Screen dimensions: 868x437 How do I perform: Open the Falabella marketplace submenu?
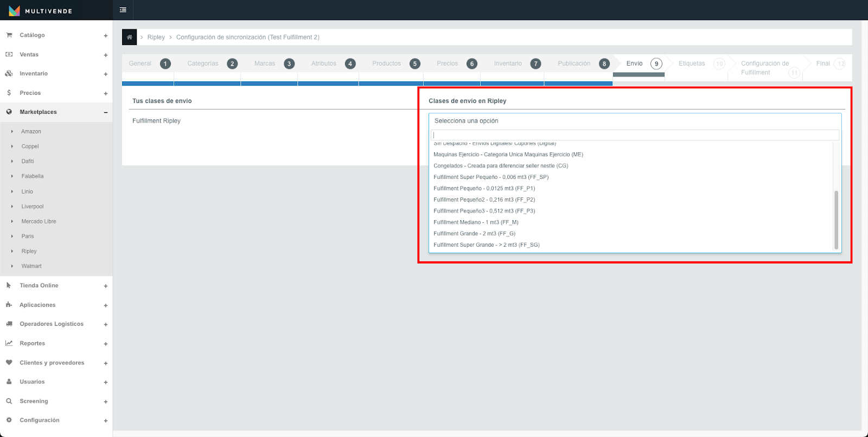(33, 176)
